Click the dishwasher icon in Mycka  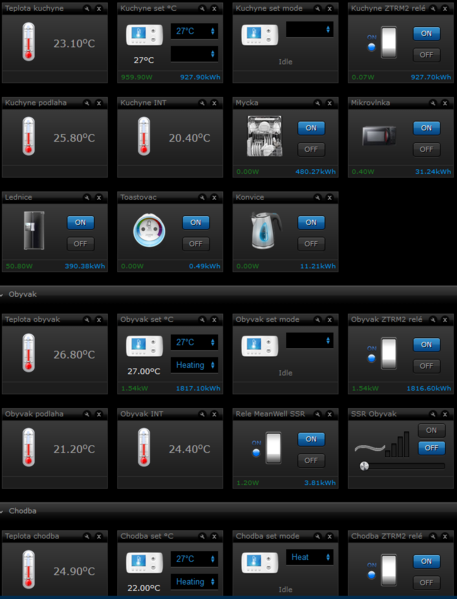(264, 136)
